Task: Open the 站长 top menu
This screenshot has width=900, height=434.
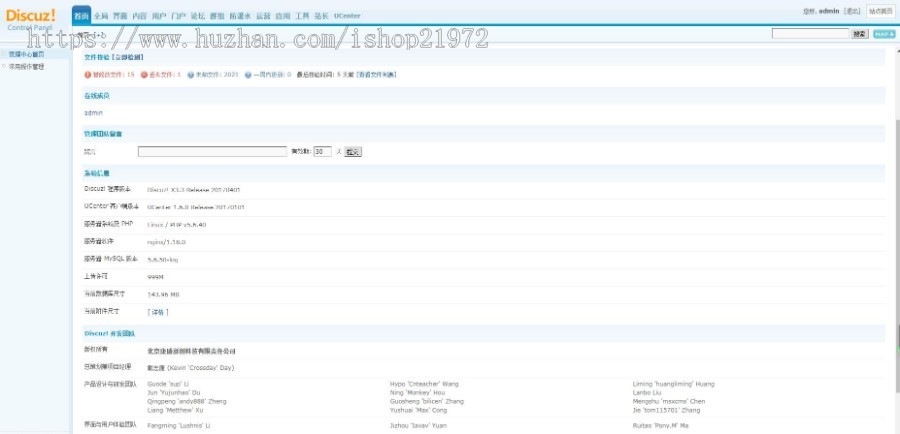Action: (321, 16)
